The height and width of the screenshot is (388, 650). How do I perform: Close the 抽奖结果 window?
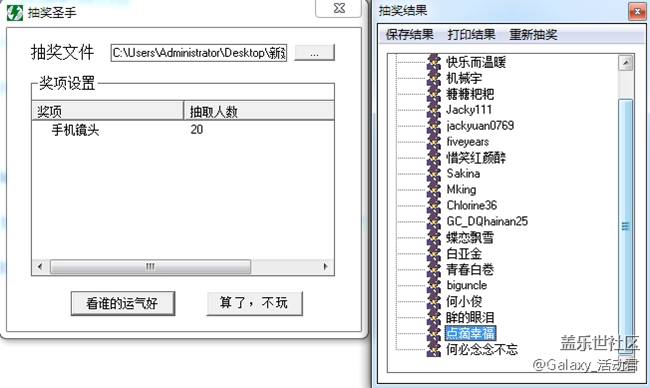coord(637,11)
